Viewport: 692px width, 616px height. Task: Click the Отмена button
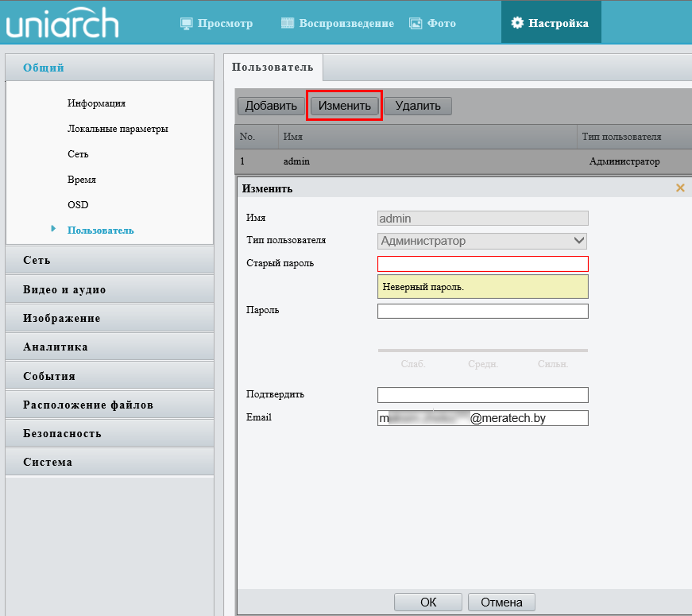click(x=501, y=602)
